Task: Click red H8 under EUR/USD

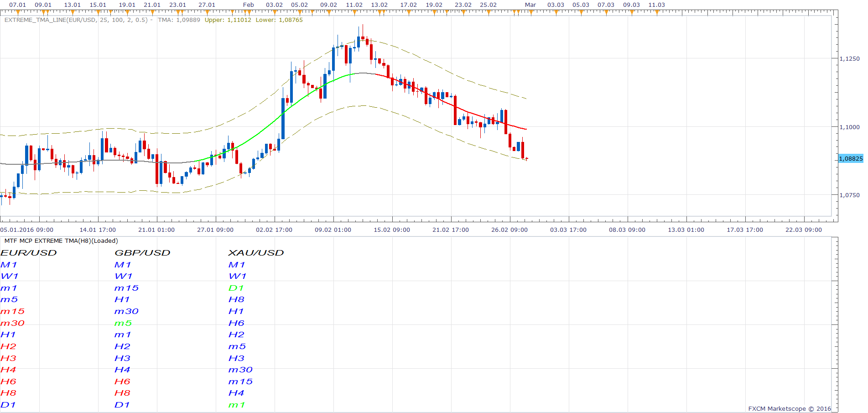Action: 9,393
